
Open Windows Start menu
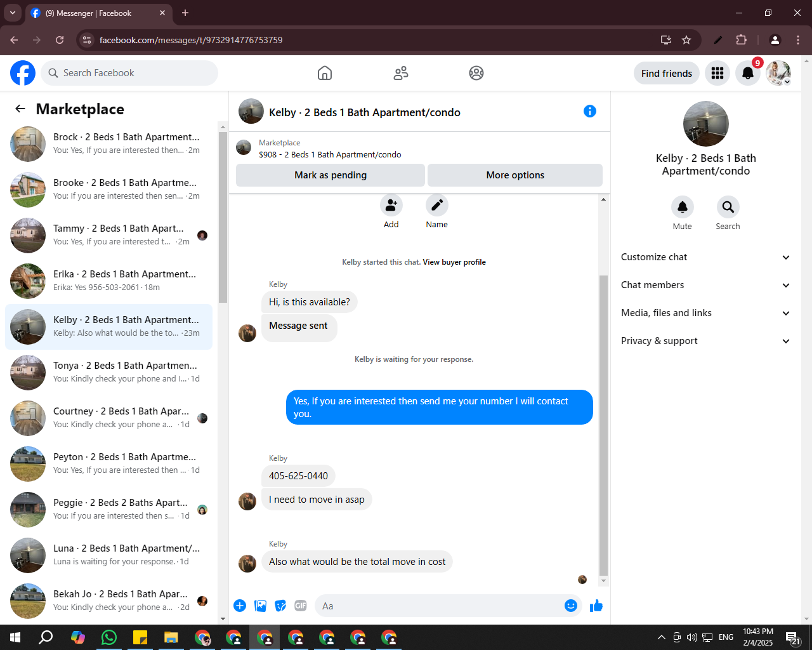click(x=15, y=637)
